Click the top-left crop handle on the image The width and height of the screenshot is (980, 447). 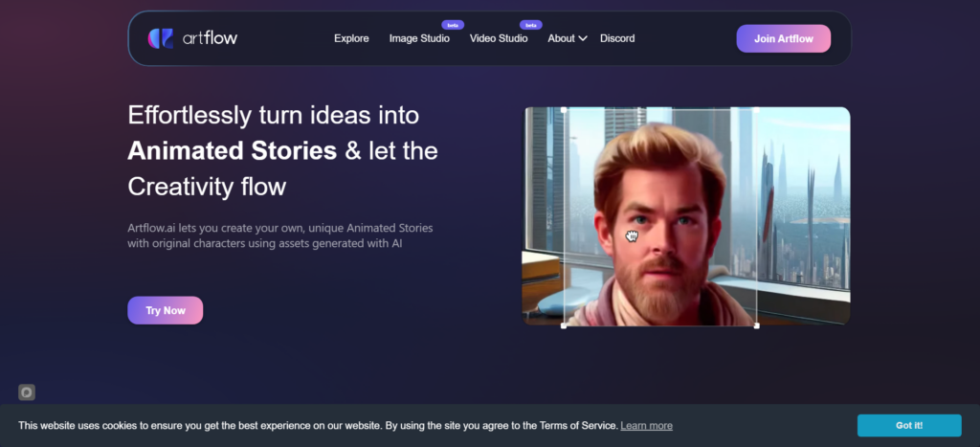pyautogui.click(x=564, y=109)
